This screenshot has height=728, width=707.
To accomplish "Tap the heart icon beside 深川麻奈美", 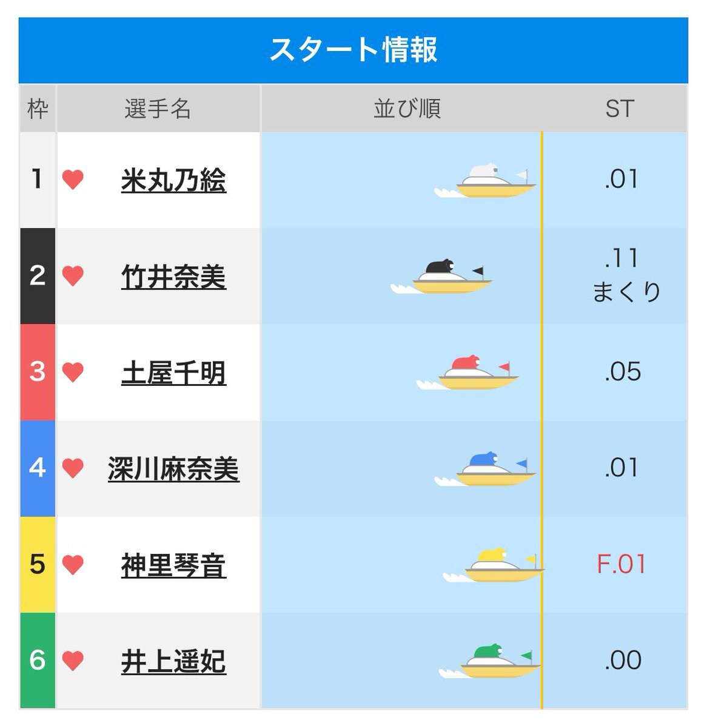I will (x=73, y=468).
